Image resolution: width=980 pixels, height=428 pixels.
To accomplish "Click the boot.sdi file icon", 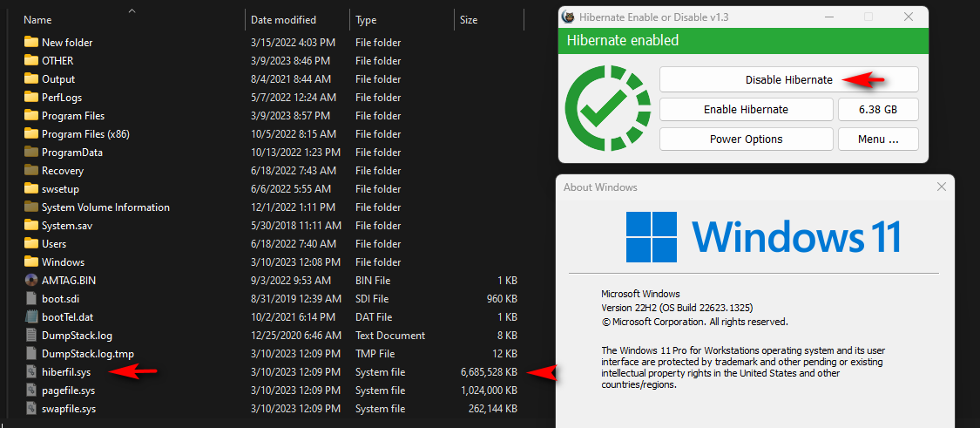I will click(x=31, y=298).
